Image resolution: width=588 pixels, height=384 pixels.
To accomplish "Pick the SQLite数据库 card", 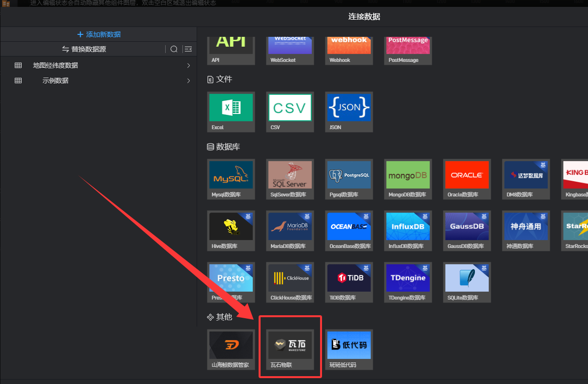I will tap(467, 282).
